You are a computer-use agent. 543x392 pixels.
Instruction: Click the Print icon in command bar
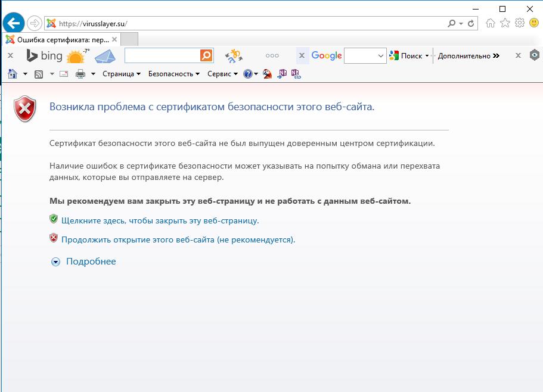(x=80, y=74)
